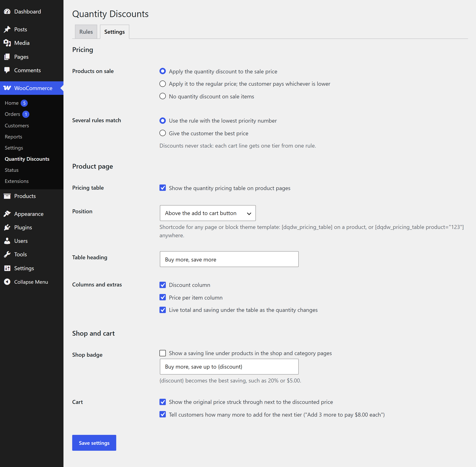Open Status in the WooCommerce submenu
Image resolution: width=476 pixels, height=467 pixels.
[x=12, y=170]
